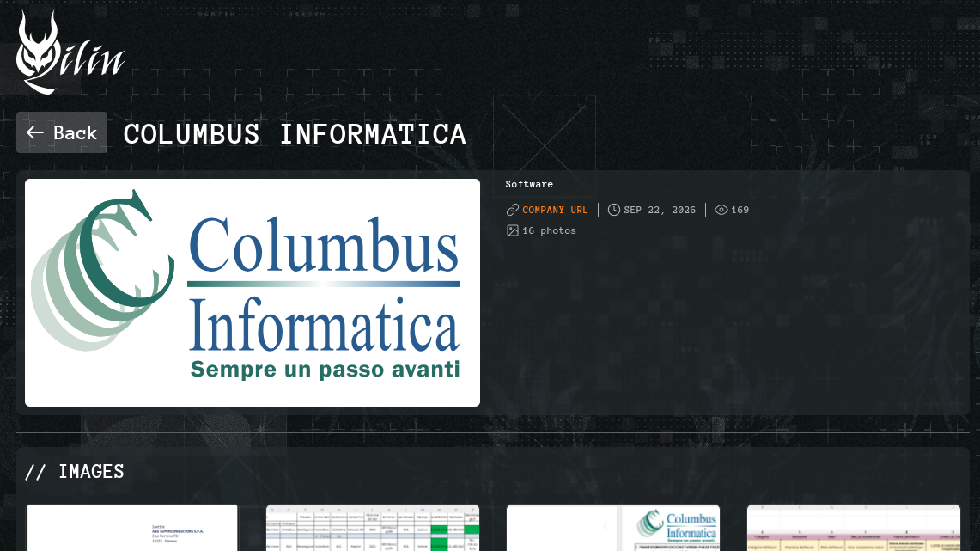Open the thumbnail with Columbus Informatica letterhead
The image size is (980, 551).
click(x=613, y=528)
